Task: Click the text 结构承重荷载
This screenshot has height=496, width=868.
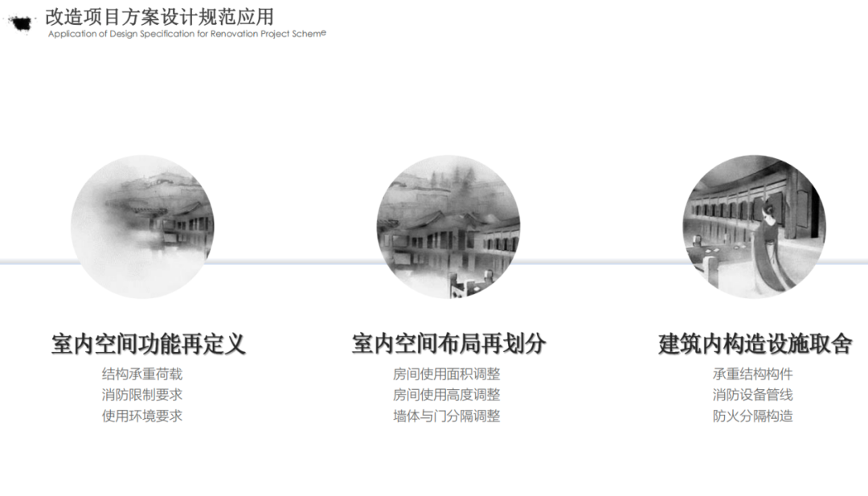Action: [x=142, y=375]
